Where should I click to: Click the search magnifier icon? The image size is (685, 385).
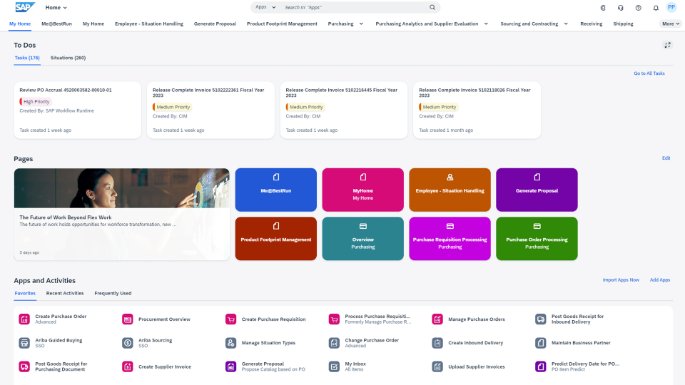(x=432, y=7)
